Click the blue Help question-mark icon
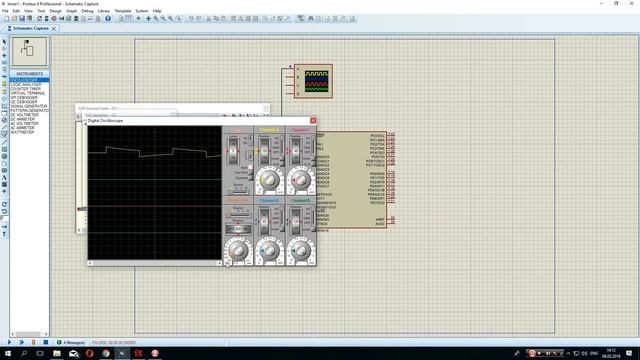Image resolution: width=640 pixels, height=360 pixels. tap(108, 18)
